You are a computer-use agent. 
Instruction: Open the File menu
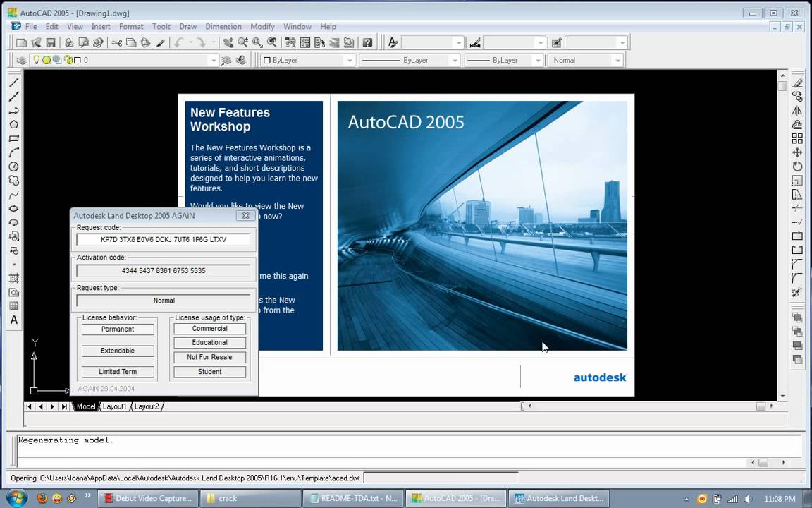[x=30, y=26]
